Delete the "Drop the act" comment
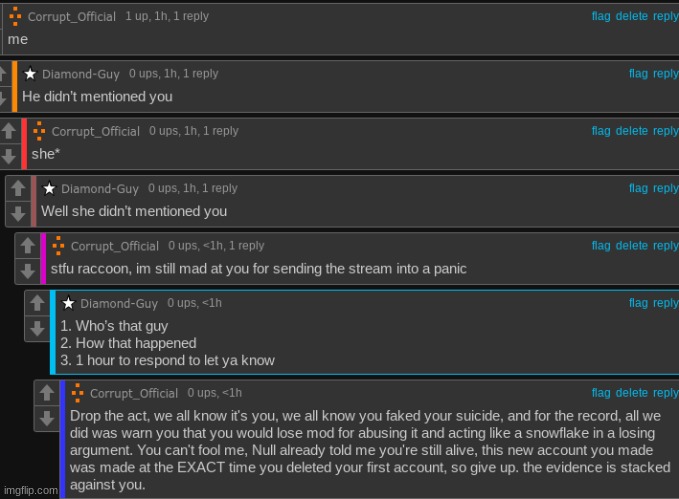 tap(631, 393)
